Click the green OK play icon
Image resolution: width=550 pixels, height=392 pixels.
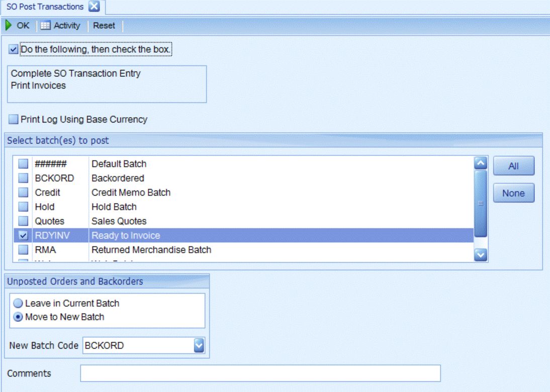pos(9,26)
